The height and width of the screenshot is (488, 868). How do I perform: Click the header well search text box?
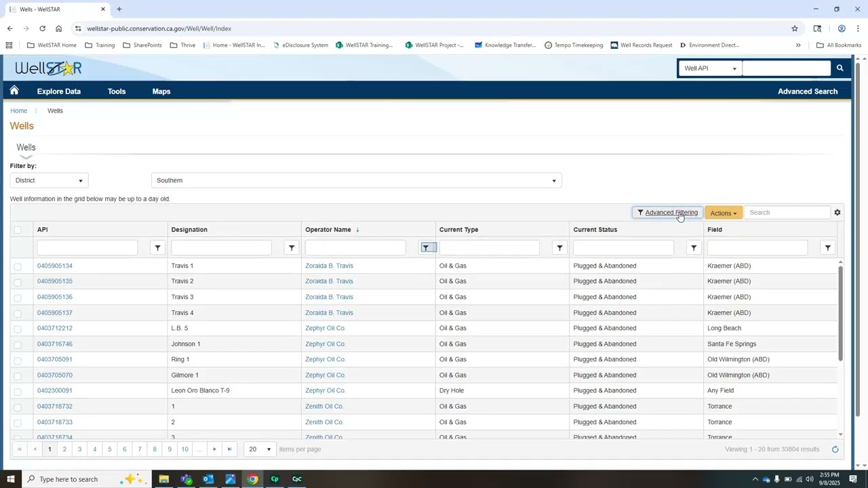pyautogui.click(x=786, y=68)
